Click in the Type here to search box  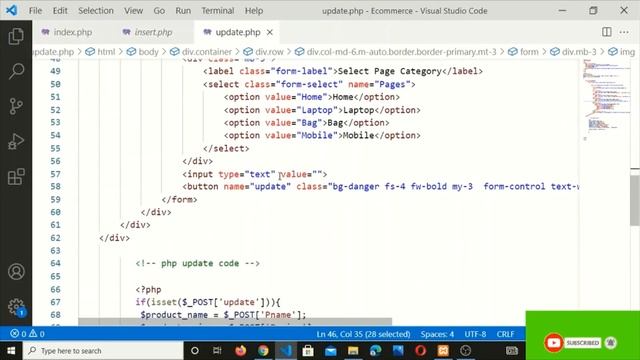coord(103,351)
